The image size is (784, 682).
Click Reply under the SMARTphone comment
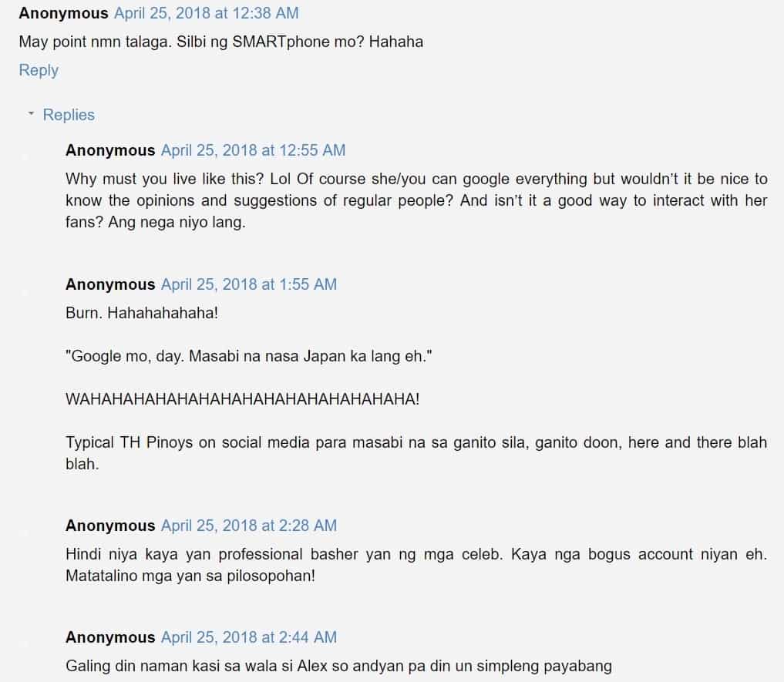39,70
